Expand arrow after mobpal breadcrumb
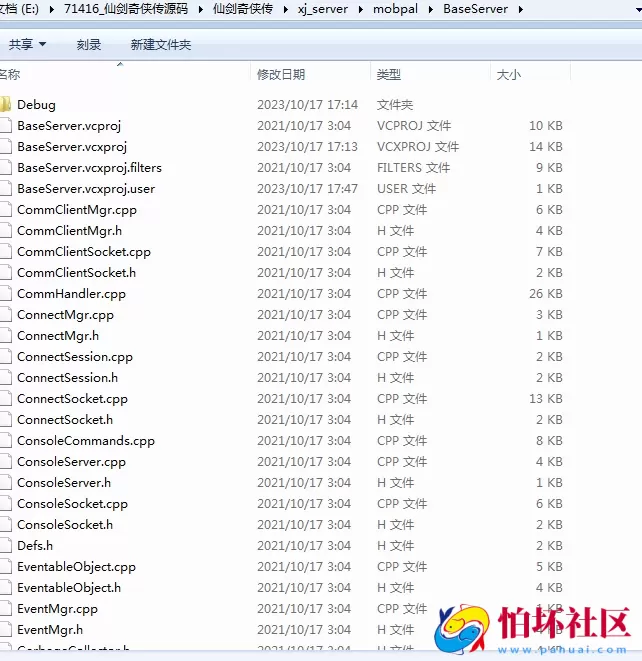This screenshot has width=642, height=661. (431, 9)
